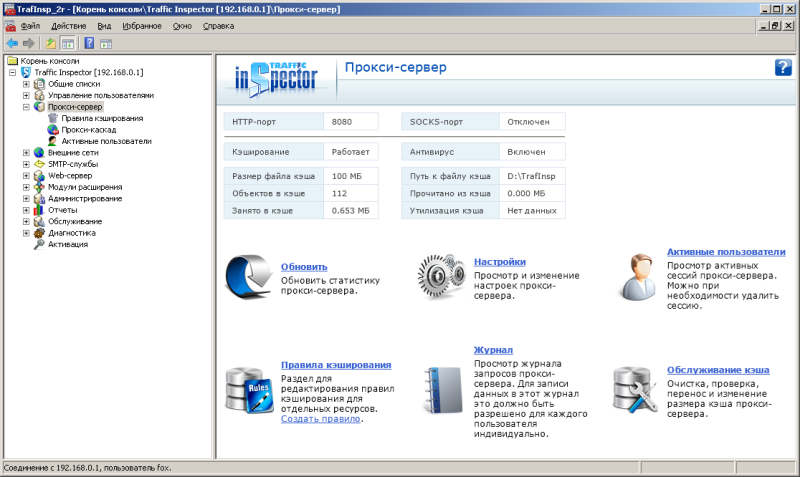Click the cache maintenance tools icon

coord(635,390)
